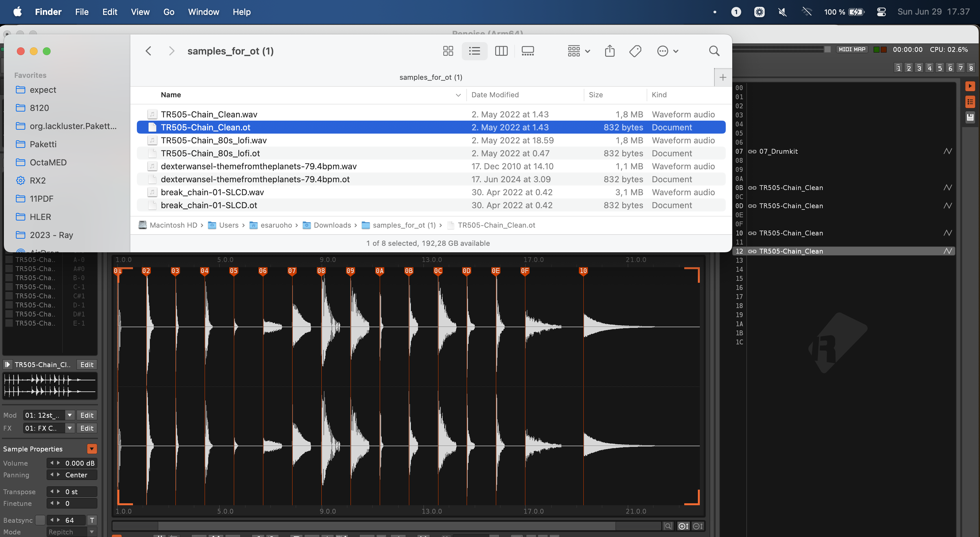The width and height of the screenshot is (980, 537).
Task: Switch Finder to gallery view
Action: point(528,51)
